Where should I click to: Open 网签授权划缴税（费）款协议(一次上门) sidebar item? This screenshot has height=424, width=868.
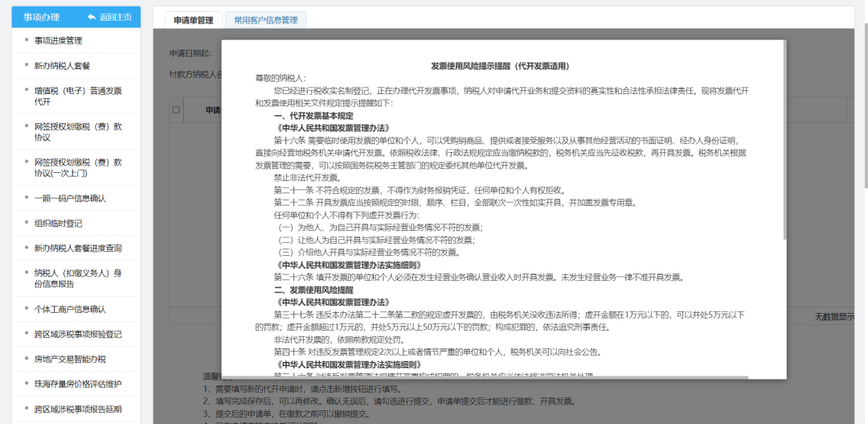point(77,168)
